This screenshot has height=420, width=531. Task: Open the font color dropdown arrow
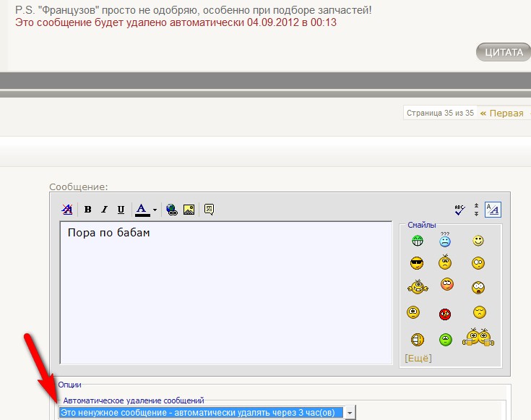(155, 210)
